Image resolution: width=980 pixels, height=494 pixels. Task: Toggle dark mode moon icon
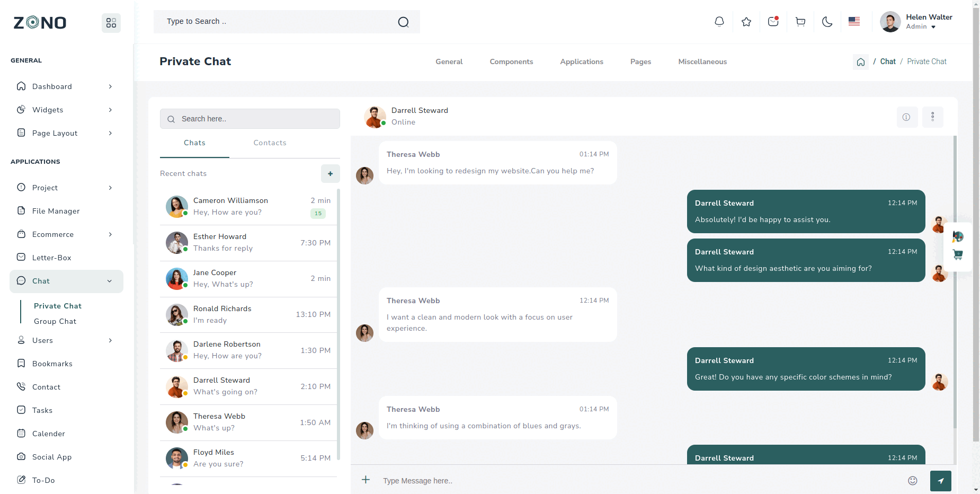coord(827,22)
